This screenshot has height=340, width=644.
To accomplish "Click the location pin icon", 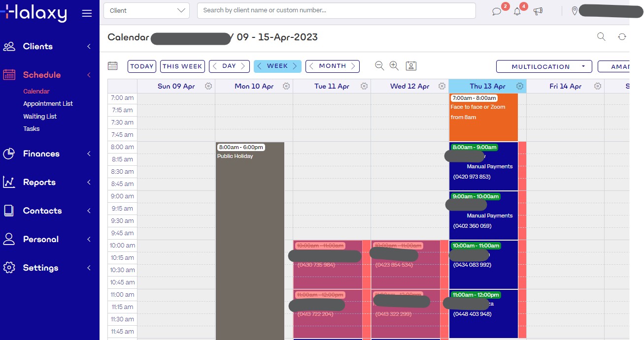I will [x=574, y=11].
